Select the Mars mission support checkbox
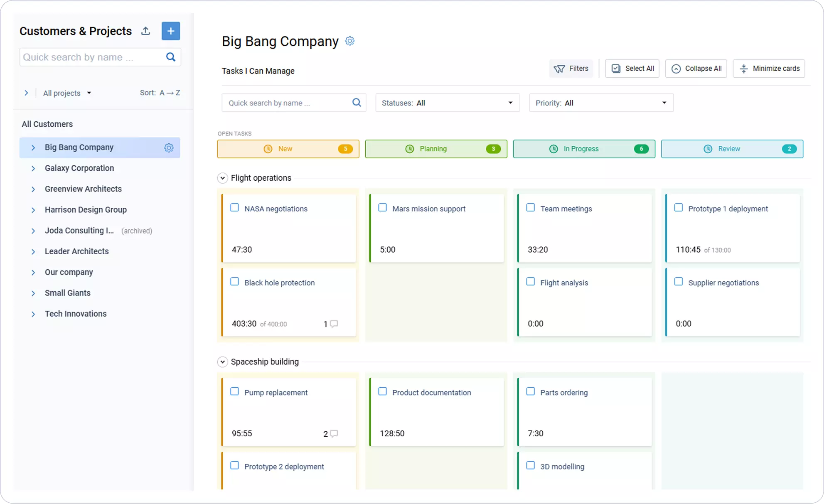824x504 pixels. pyautogui.click(x=383, y=207)
